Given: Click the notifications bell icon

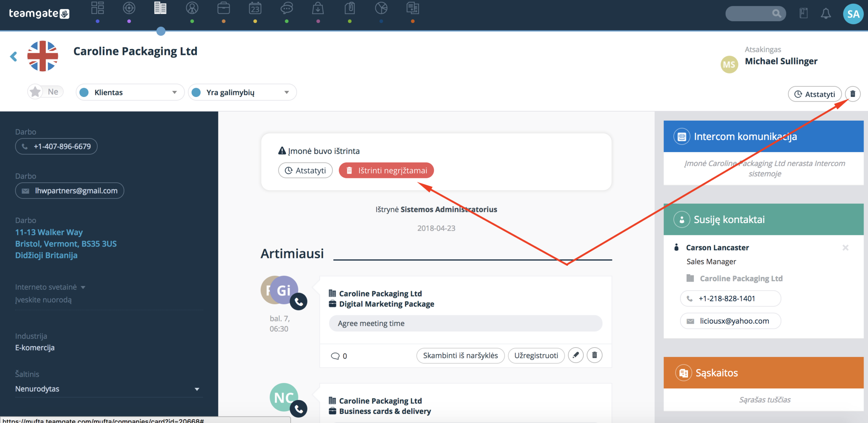Looking at the screenshot, I should click(826, 14).
